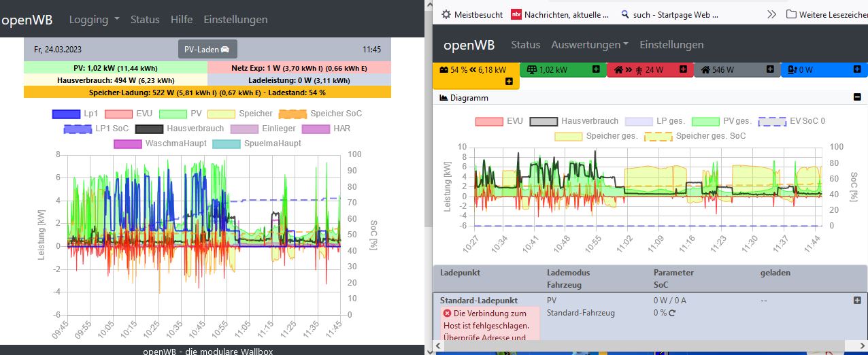This screenshot has width=868, height=355.
Task: Show more bookmarks via chevron overflow icon
Action: pos(771,14)
